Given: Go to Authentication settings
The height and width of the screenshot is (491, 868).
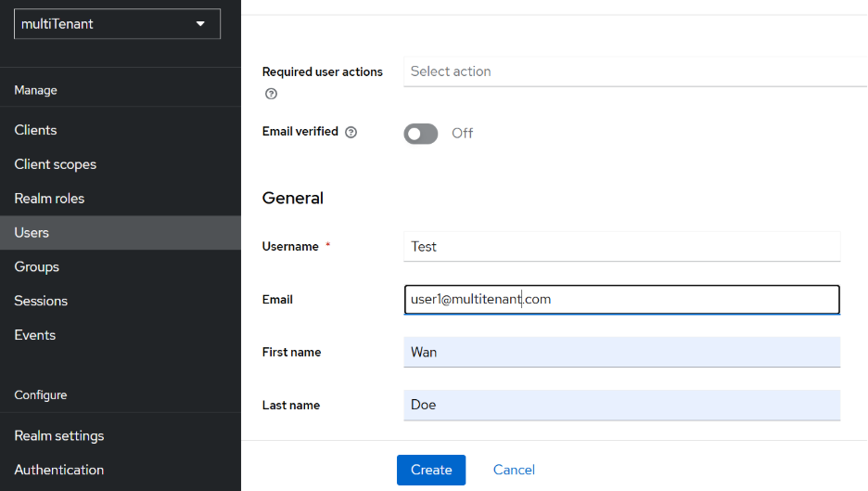Looking at the screenshot, I should [x=58, y=470].
